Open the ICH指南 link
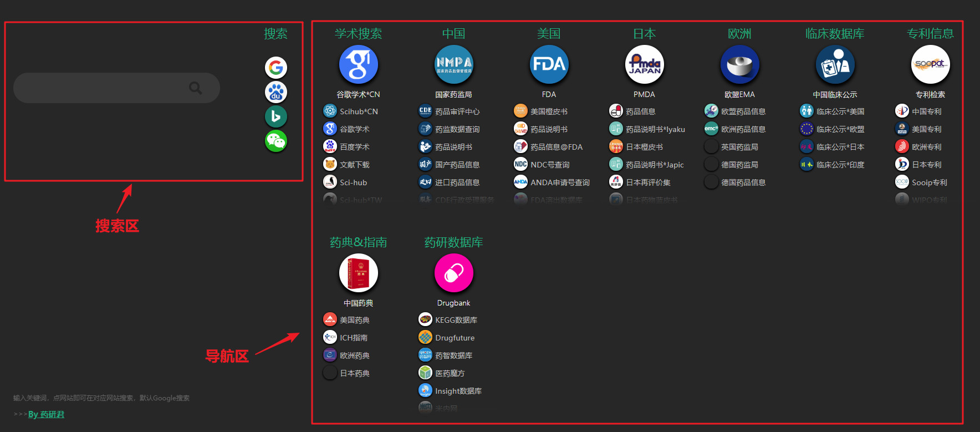The image size is (980, 432). 354,338
